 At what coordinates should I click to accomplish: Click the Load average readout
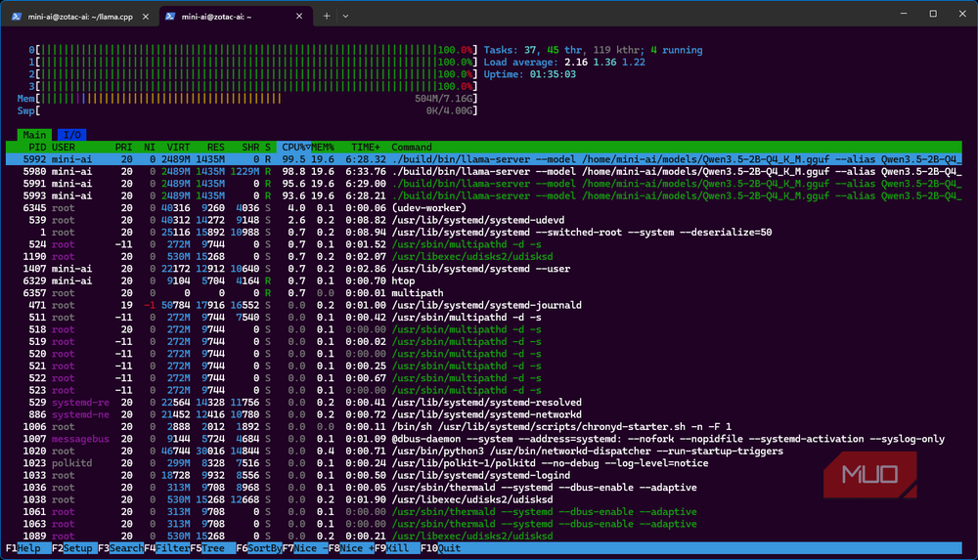[564, 63]
